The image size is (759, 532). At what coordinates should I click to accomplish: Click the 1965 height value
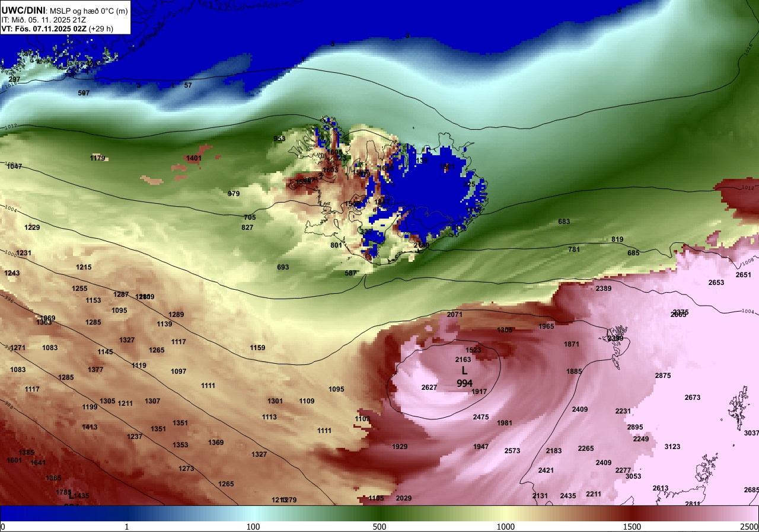[x=546, y=326]
